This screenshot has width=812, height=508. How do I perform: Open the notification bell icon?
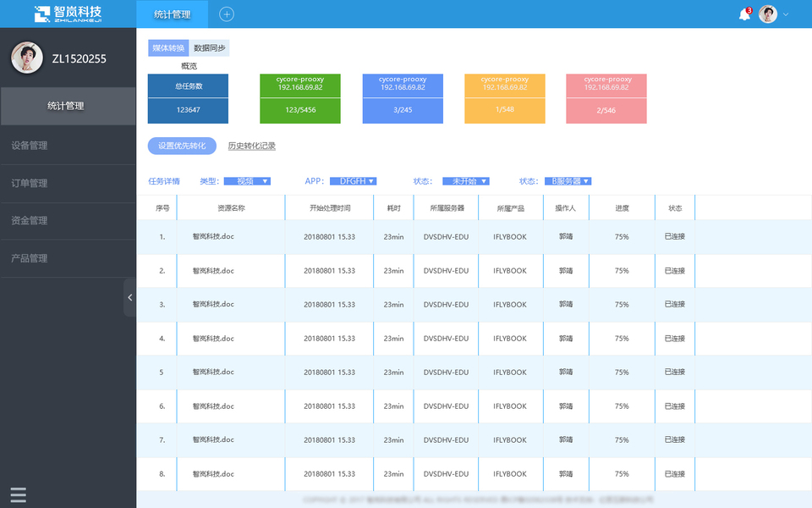pos(744,14)
